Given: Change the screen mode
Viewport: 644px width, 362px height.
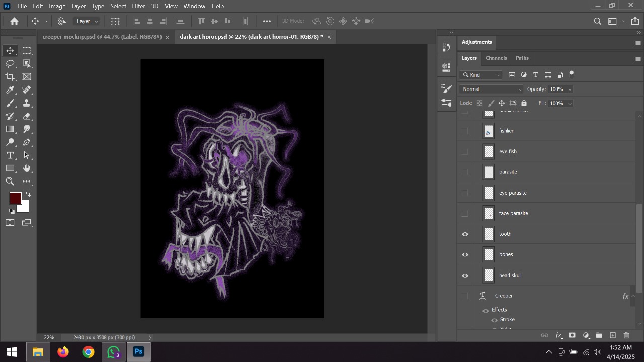Looking at the screenshot, I should click(x=27, y=223).
